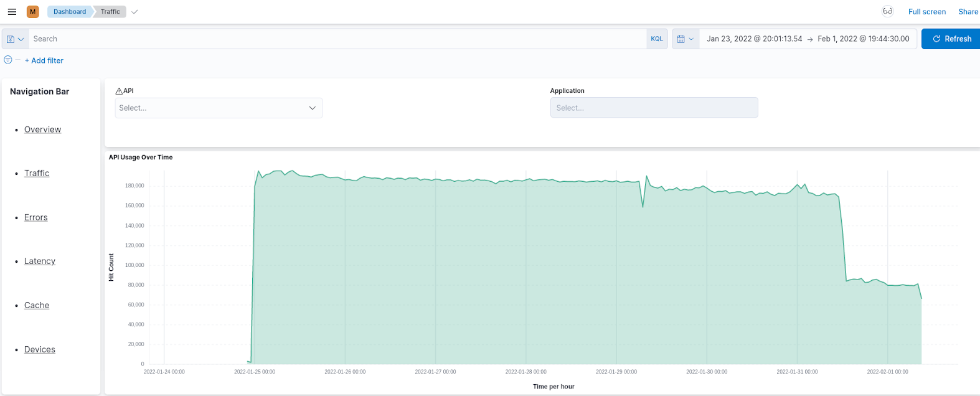Click the circular filter options icon
The height and width of the screenshot is (396, 980).
(x=8, y=60)
